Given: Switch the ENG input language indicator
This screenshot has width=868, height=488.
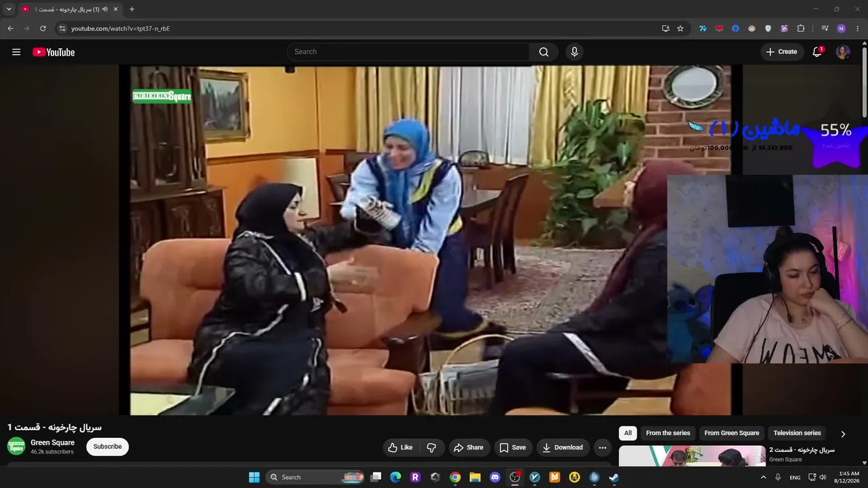Looking at the screenshot, I should [x=795, y=477].
